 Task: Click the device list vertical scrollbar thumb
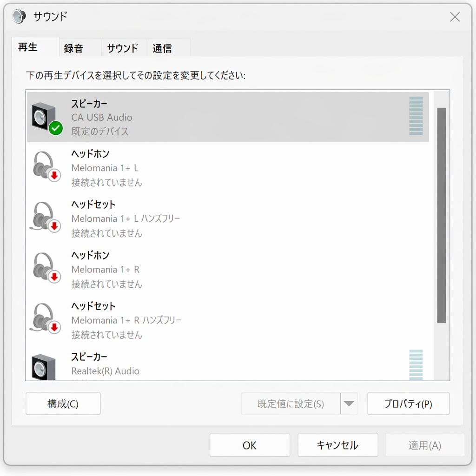(442, 215)
